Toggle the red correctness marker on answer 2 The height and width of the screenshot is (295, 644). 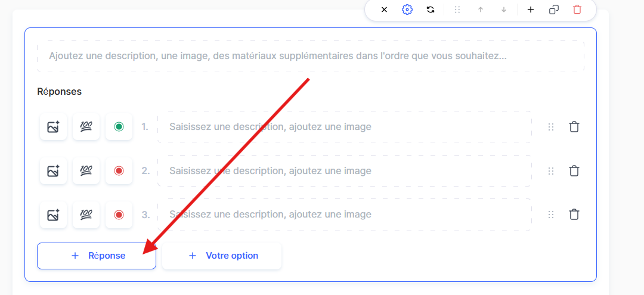coord(119,171)
